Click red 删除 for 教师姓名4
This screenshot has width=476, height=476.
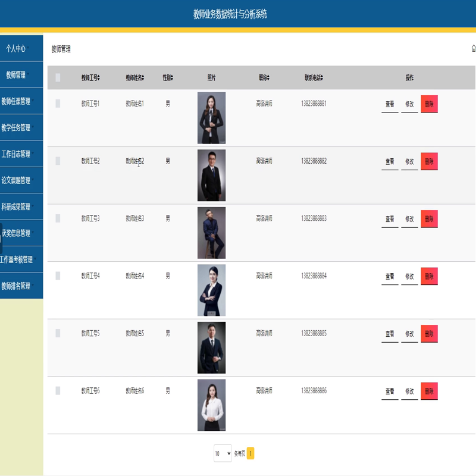tap(429, 276)
